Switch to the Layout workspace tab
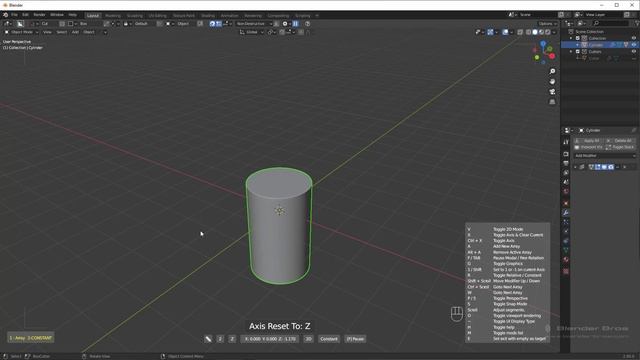The height and width of the screenshot is (360, 640). click(x=93, y=16)
